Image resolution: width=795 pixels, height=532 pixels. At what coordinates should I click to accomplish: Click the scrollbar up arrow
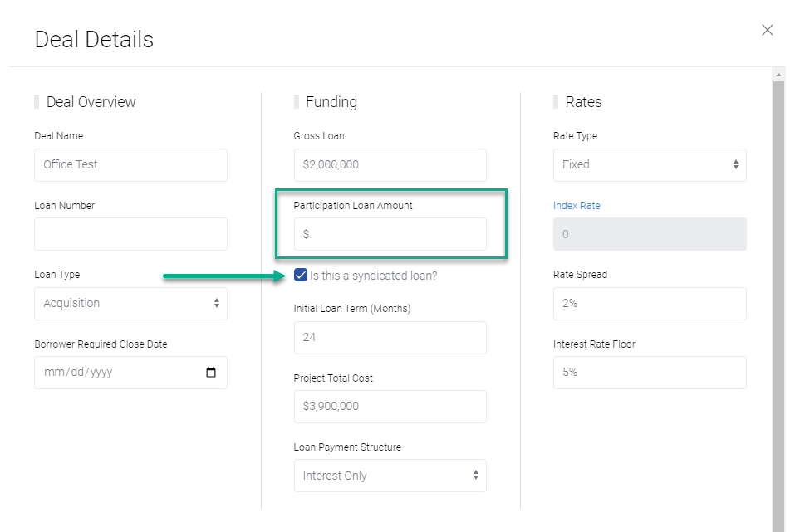tap(778, 75)
